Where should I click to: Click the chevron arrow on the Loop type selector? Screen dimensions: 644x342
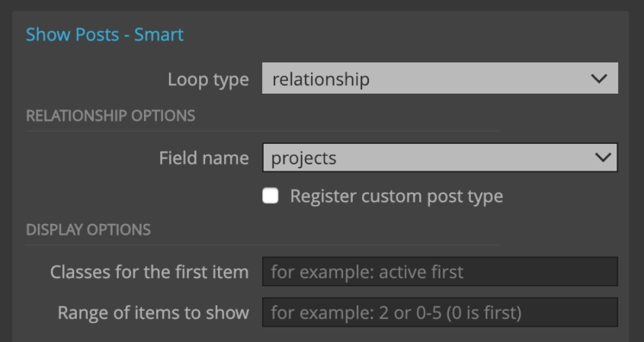(x=599, y=78)
